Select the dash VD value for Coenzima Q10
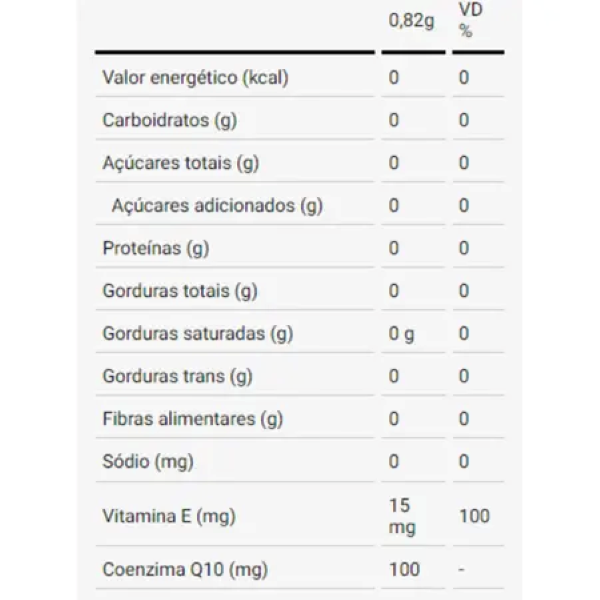Image resolution: width=600 pixels, height=600 pixels. (461, 570)
